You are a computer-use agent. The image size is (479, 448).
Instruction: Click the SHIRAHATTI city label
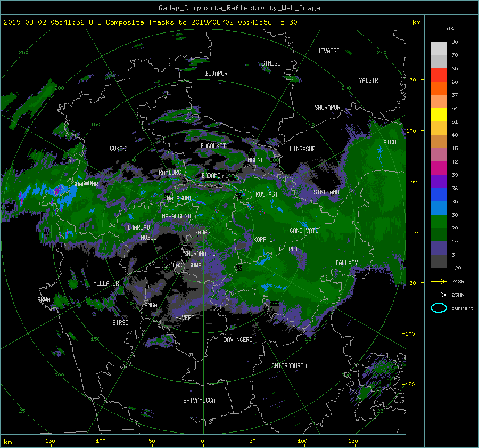[200, 254]
